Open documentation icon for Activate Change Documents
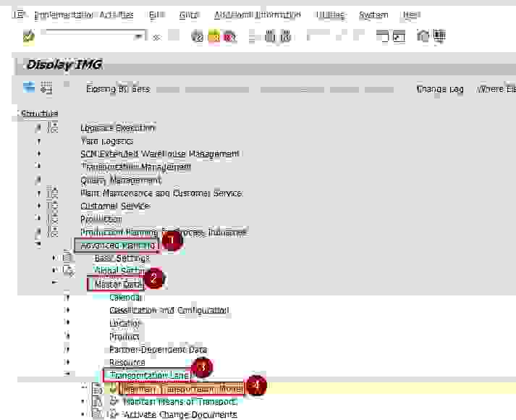This screenshot has height=420, width=516. pyautogui.click(x=98, y=413)
